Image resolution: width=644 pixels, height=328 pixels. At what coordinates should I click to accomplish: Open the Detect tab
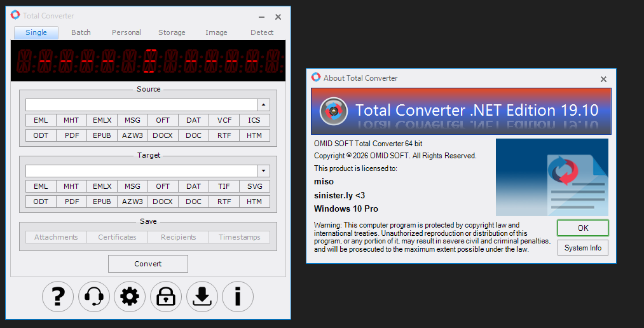pyautogui.click(x=262, y=32)
